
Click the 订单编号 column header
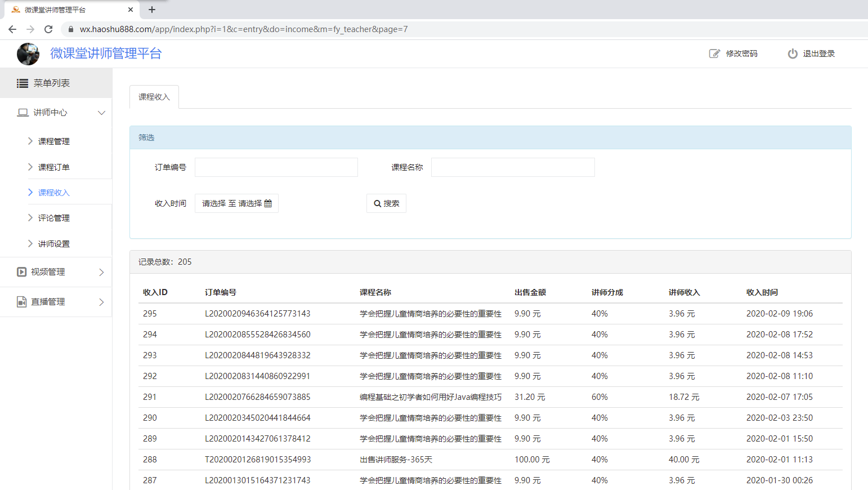coord(221,292)
